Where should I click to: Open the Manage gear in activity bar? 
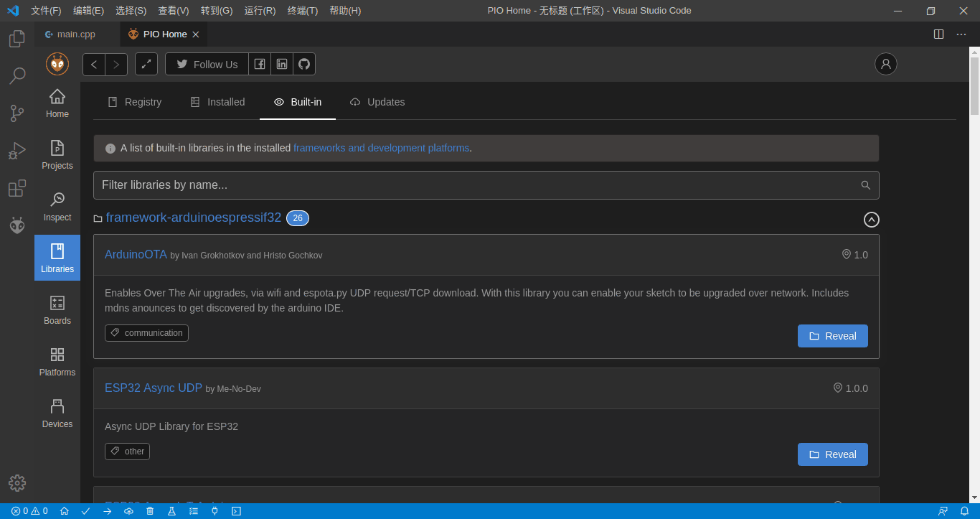tap(17, 483)
